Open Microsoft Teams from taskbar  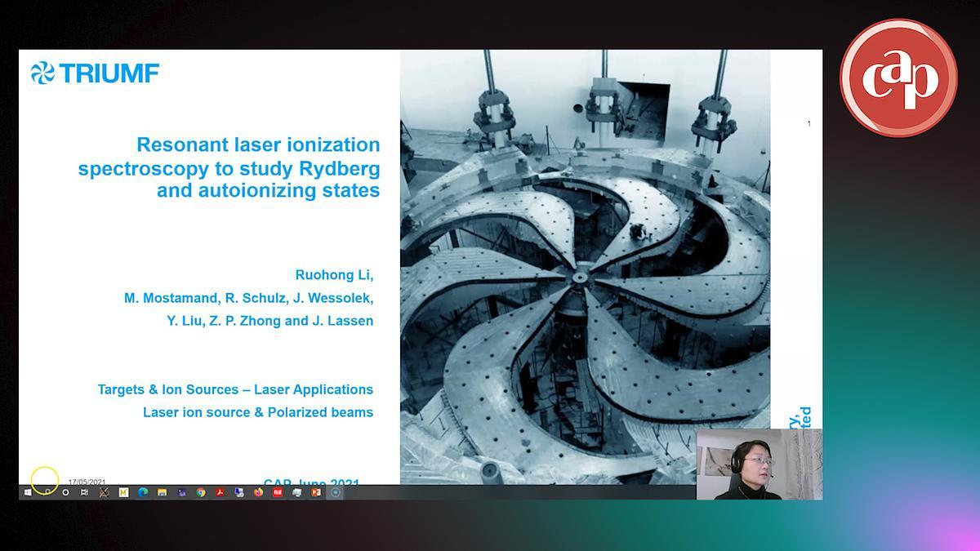click(181, 492)
